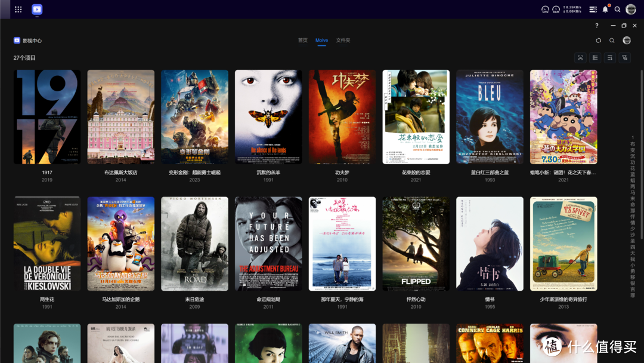
Task: Open the Connery Cage Harris poster
Action: pos(490,343)
